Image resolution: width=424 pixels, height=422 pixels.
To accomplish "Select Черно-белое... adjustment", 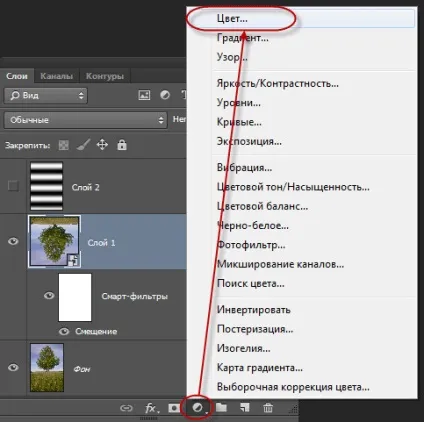I will click(x=302, y=225).
